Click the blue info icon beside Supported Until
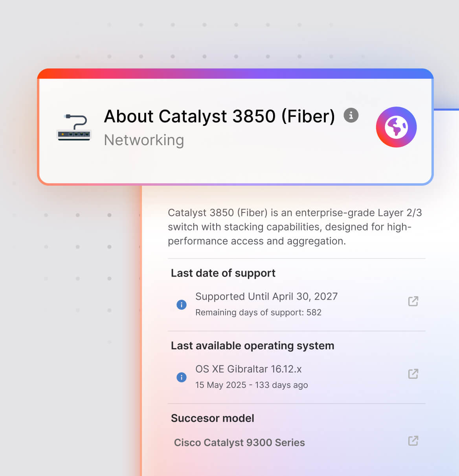Viewport: 459px width, 476px height. point(182,304)
